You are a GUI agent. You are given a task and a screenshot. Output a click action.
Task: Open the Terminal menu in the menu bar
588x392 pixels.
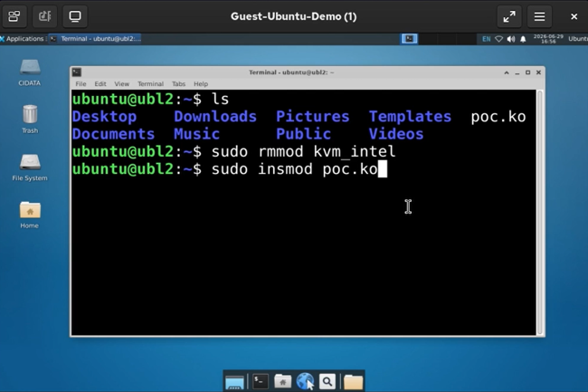150,83
